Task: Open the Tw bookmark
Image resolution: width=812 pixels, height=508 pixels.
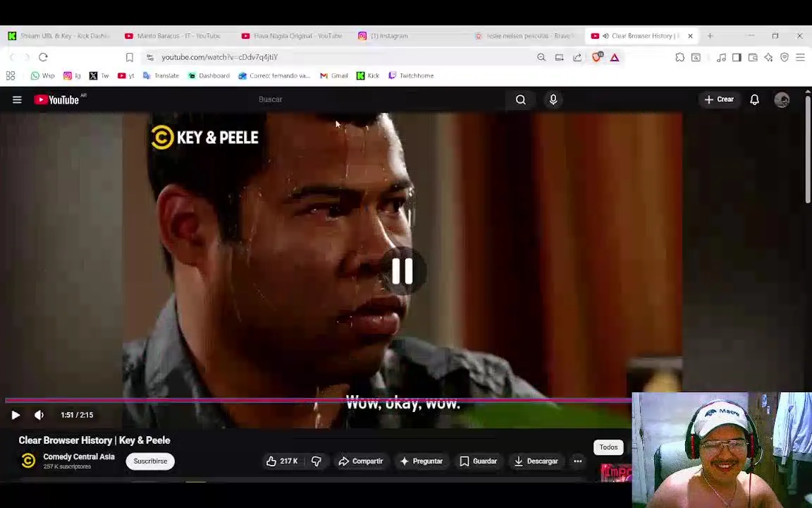Action: coord(99,75)
